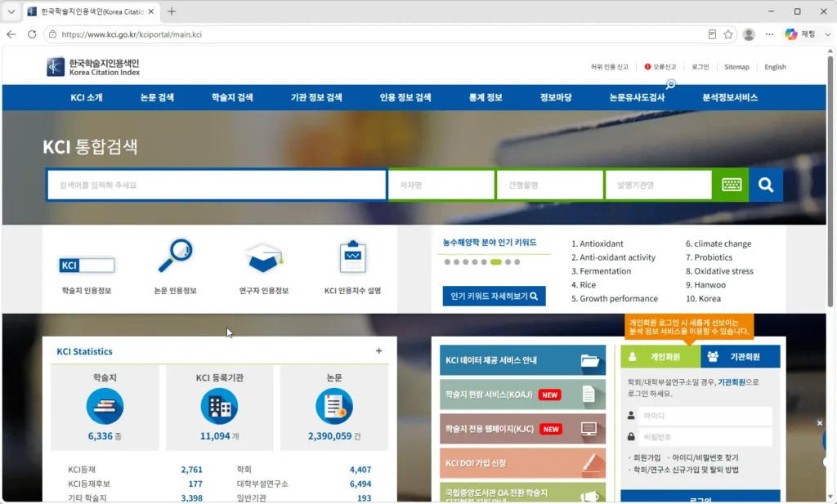Open 인용 정보 검색 menu
This screenshot has height=504, width=837.
405,97
